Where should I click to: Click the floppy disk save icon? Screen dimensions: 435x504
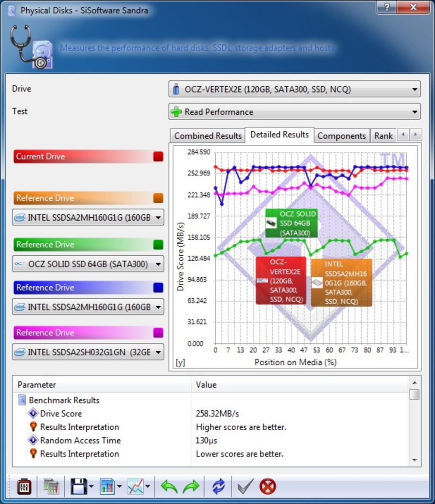[x=78, y=486]
